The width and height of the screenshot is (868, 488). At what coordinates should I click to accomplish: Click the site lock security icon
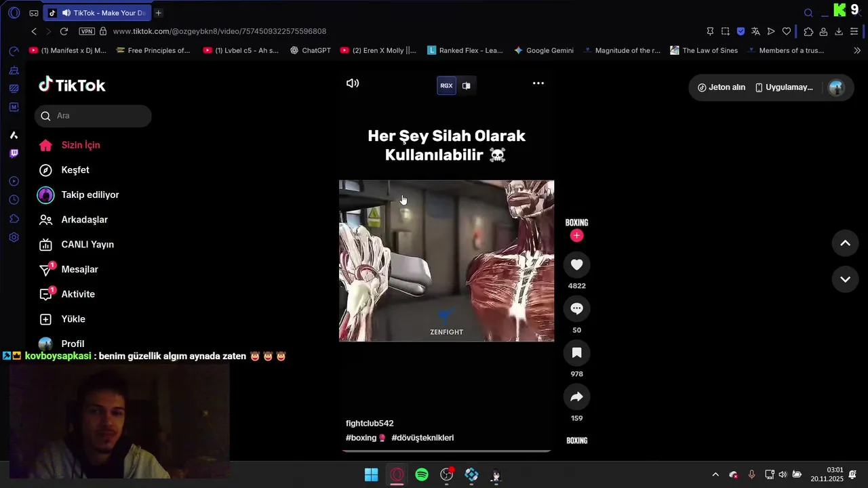pyautogui.click(x=103, y=31)
